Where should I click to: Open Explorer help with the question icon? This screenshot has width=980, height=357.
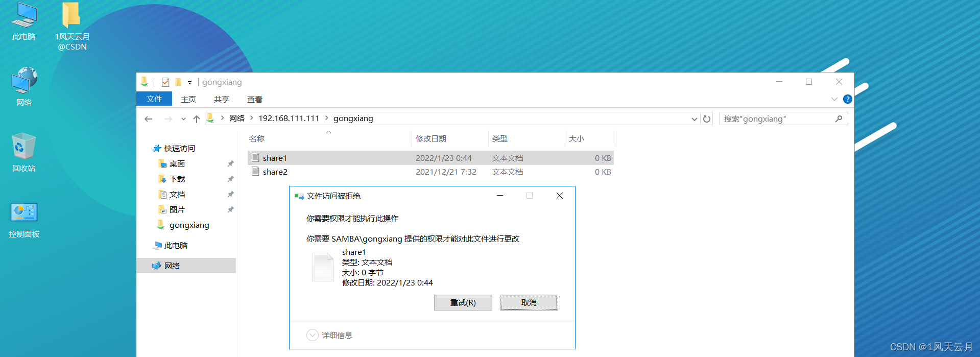847,99
